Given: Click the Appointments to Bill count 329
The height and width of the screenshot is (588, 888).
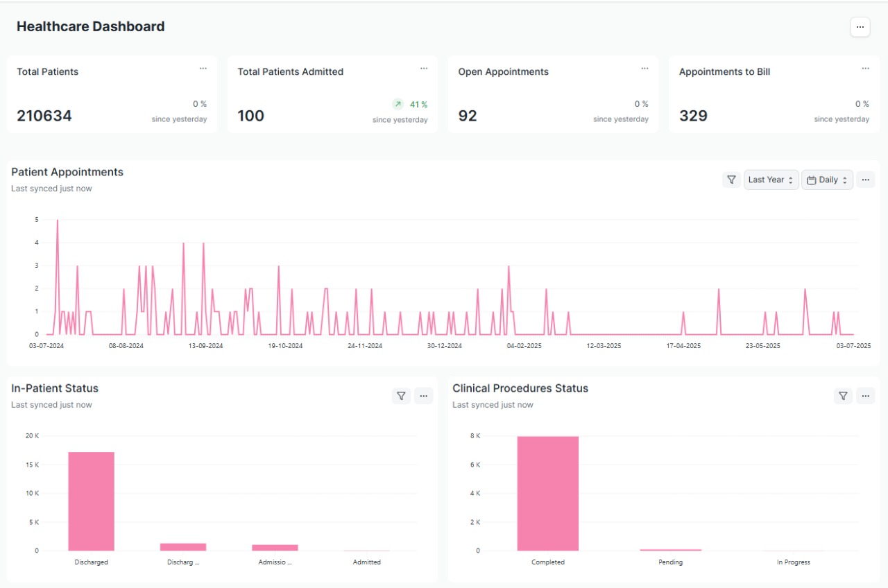Looking at the screenshot, I should pyautogui.click(x=693, y=116).
